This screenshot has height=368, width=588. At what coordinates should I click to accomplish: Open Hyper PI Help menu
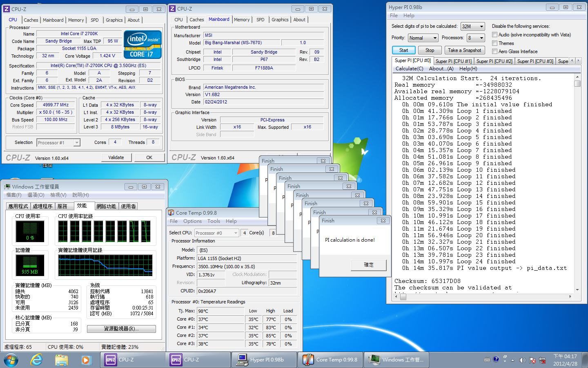click(409, 16)
